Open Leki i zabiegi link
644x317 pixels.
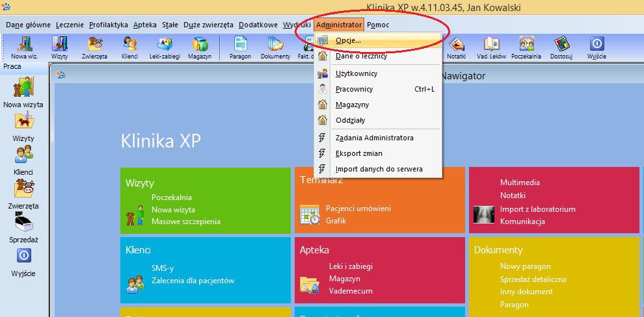[351, 266]
